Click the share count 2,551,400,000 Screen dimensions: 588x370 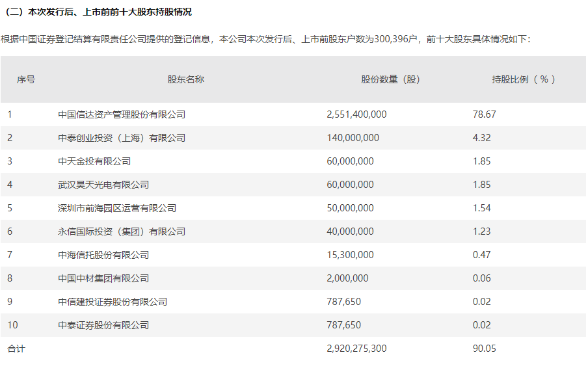pos(356,114)
